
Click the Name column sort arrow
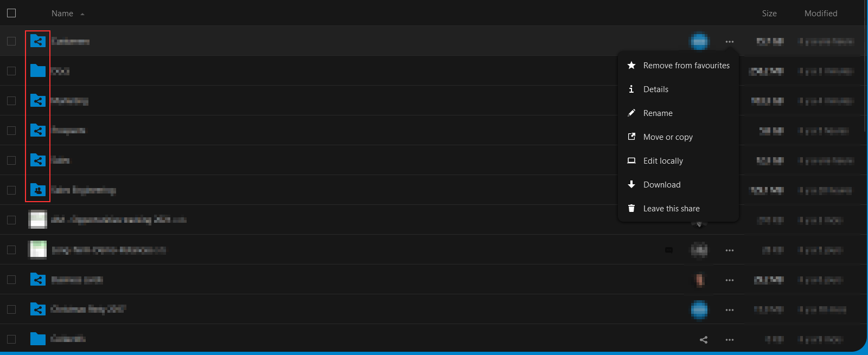pos(82,14)
